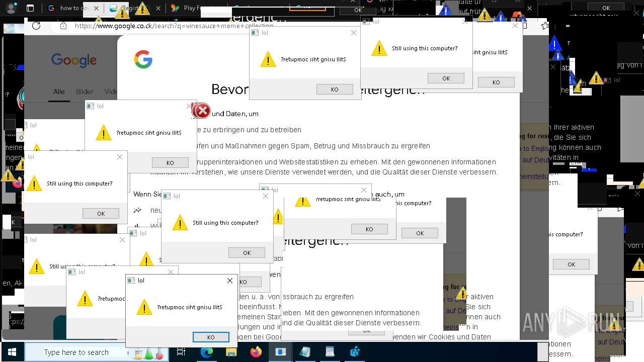
Task: Click the lock icon beside the URL
Action: tap(63, 26)
